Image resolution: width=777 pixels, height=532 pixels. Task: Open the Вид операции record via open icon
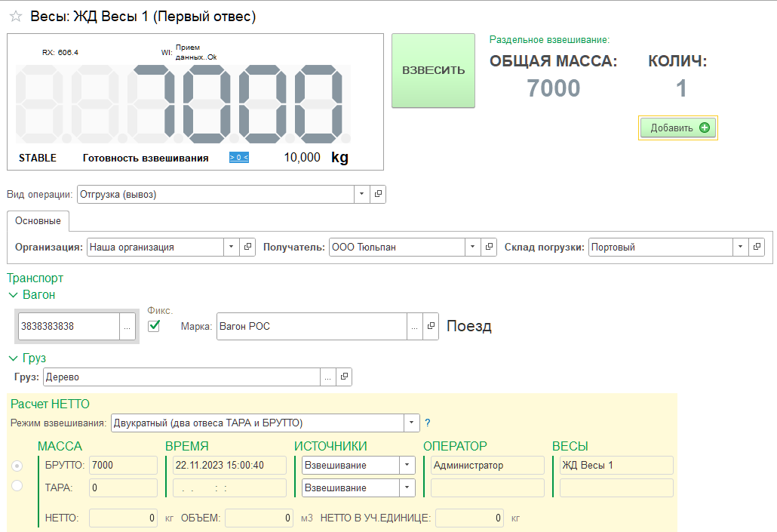click(x=378, y=195)
